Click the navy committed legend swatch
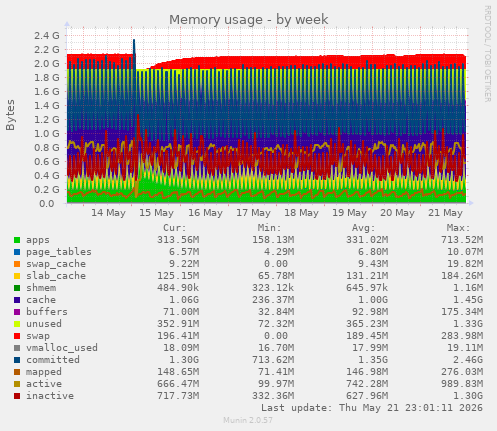The height and width of the screenshot is (431, 497). [x=17, y=360]
